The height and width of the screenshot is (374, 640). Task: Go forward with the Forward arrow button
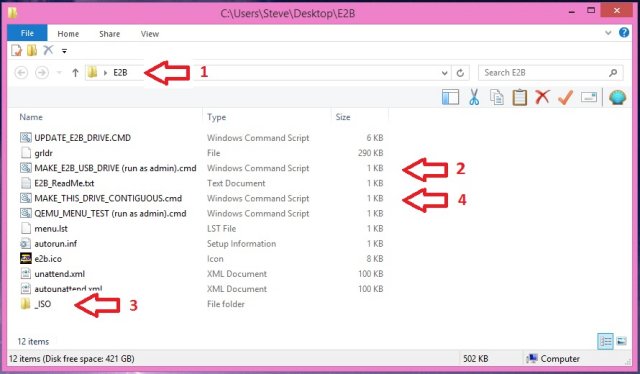pyautogui.click(x=42, y=73)
